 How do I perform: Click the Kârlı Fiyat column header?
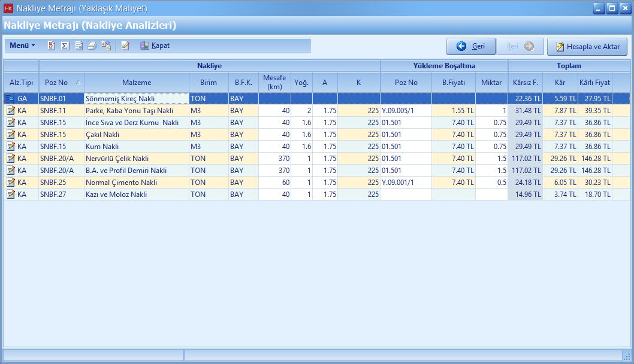594,83
